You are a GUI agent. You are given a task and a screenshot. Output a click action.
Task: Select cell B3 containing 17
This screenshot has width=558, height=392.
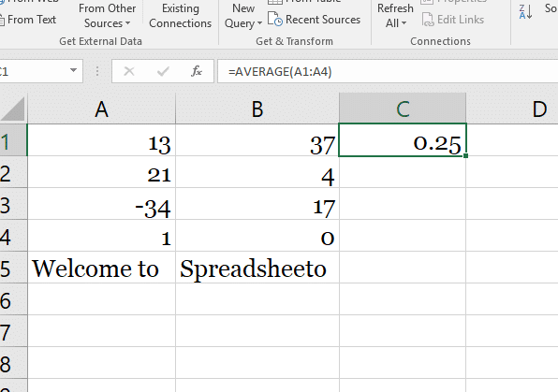tap(257, 204)
